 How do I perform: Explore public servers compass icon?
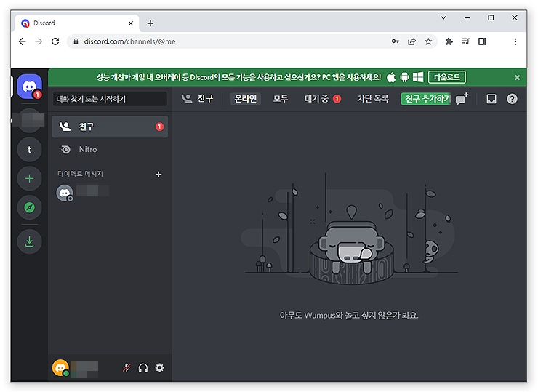click(30, 207)
